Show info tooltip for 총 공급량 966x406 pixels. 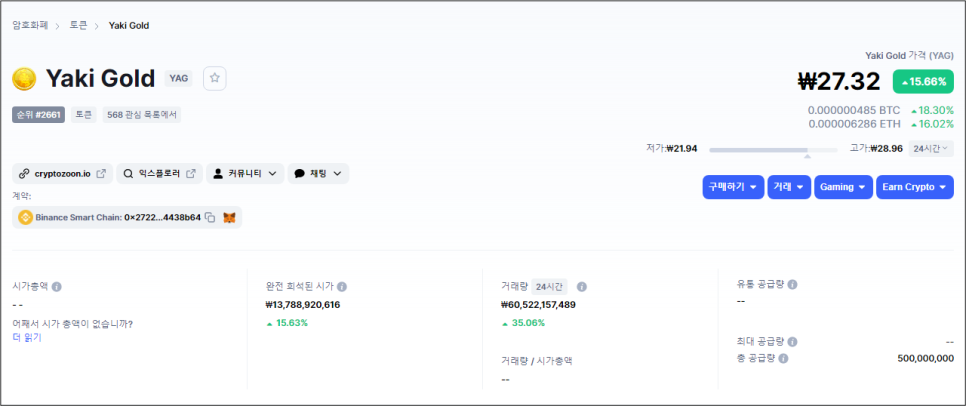tap(783, 358)
